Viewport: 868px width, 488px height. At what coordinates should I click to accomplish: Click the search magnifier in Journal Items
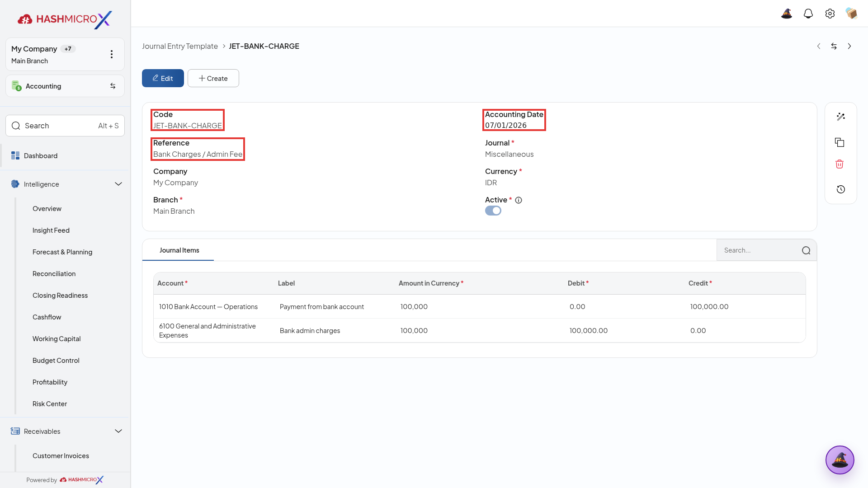point(806,250)
